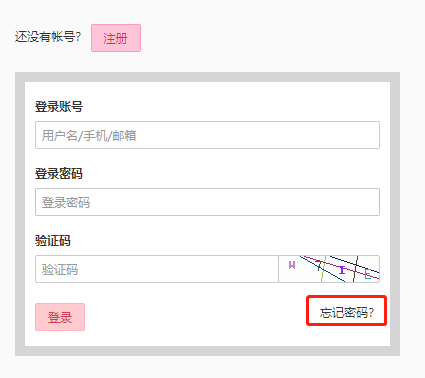Focus the 登录密码 password input box
The height and width of the screenshot is (378, 425).
pyautogui.click(x=207, y=202)
